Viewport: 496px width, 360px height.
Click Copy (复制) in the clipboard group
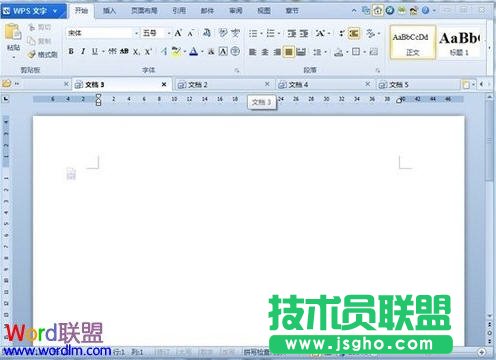pyautogui.click(x=40, y=41)
